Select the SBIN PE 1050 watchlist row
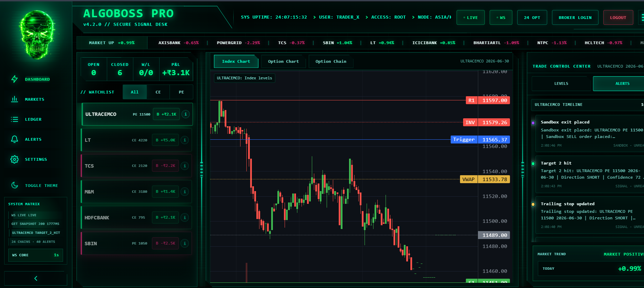Viewport: 644px width, 288px height. click(136, 244)
